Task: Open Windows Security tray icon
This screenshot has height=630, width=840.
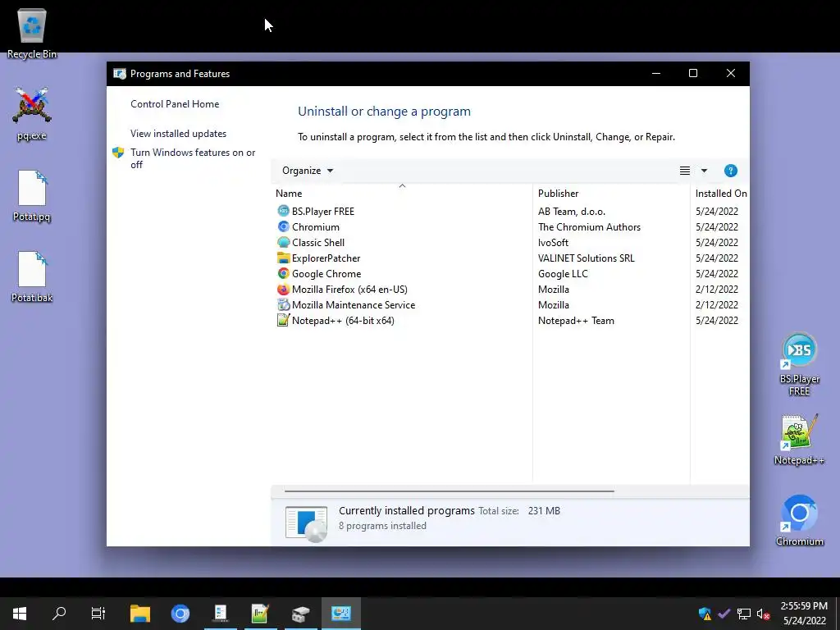Action: (x=705, y=614)
